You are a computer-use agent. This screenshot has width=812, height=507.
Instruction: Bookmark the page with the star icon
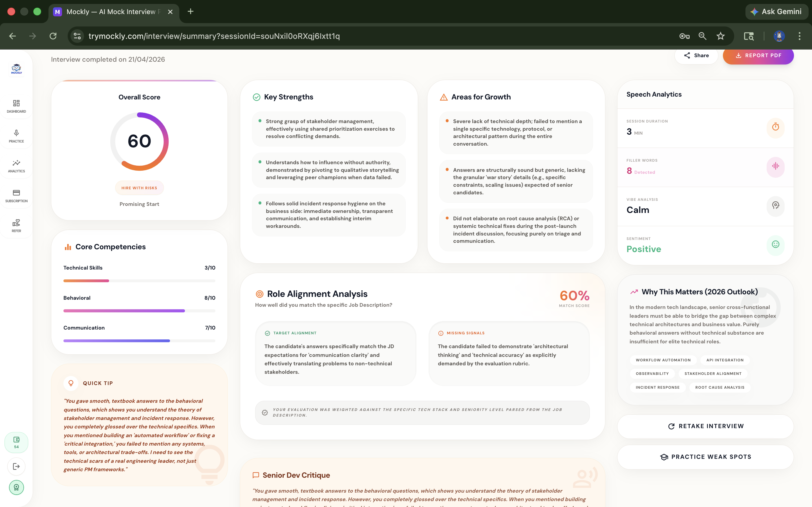(x=720, y=36)
